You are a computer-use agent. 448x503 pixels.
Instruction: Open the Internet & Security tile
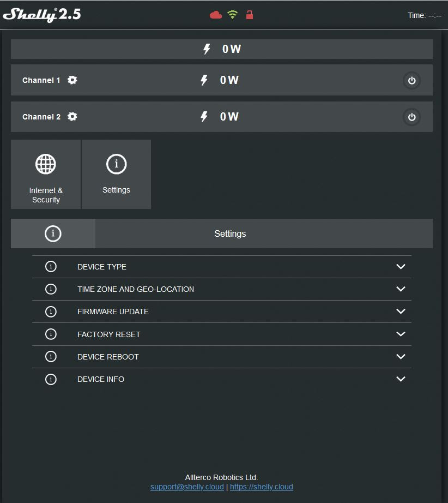(46, 175)
